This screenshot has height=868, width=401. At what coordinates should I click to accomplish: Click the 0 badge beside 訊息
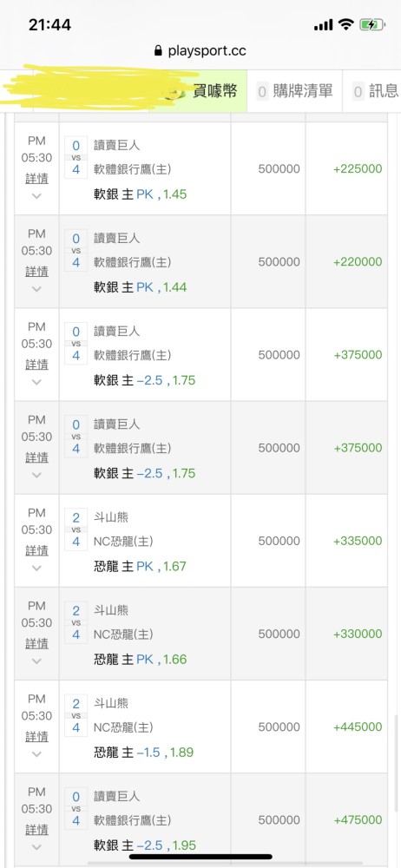point(358,91)
